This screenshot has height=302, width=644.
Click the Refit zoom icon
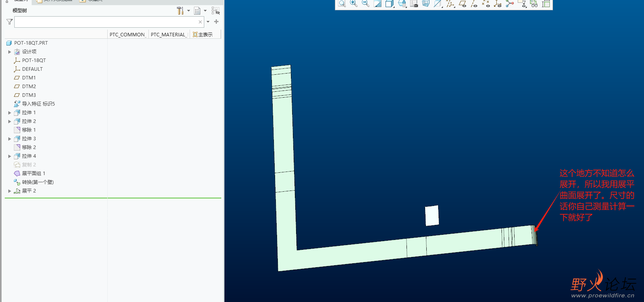click(342, 4)
